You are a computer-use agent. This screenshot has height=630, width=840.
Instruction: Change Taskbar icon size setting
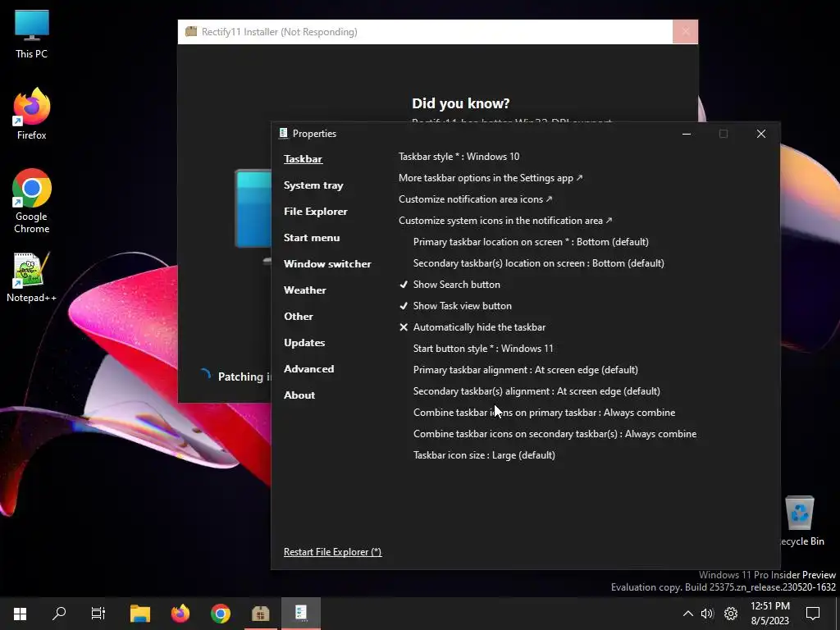484,455
